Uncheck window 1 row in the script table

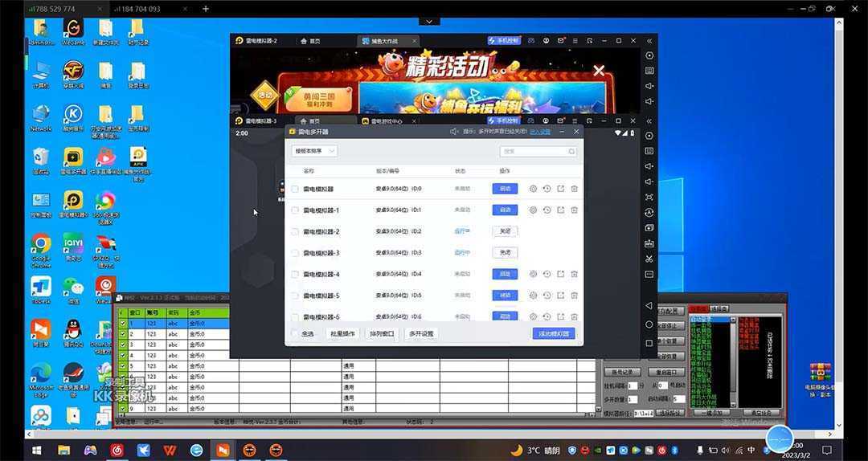(x=123, y=323)
